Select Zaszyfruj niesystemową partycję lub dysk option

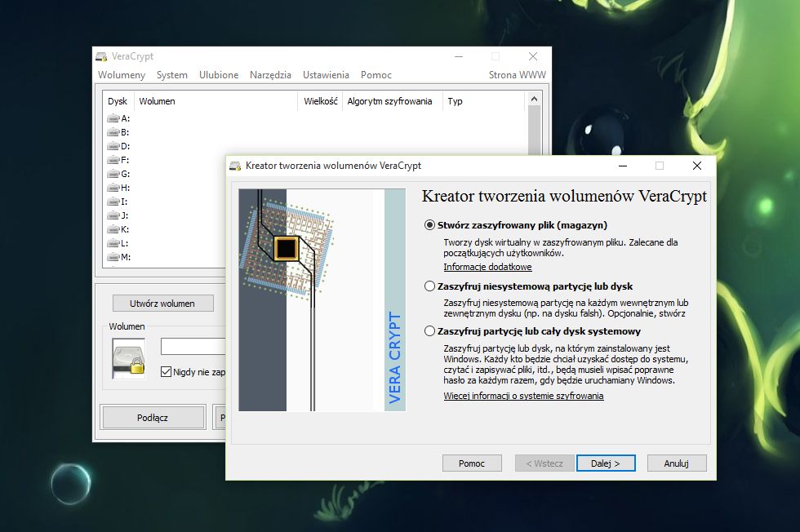point(430,286)
